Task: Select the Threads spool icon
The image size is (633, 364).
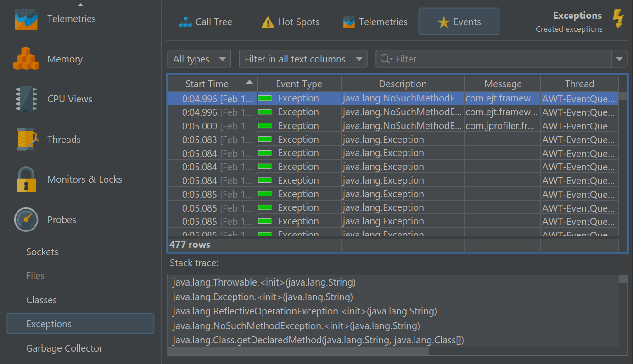Action: tap(26, 140)
